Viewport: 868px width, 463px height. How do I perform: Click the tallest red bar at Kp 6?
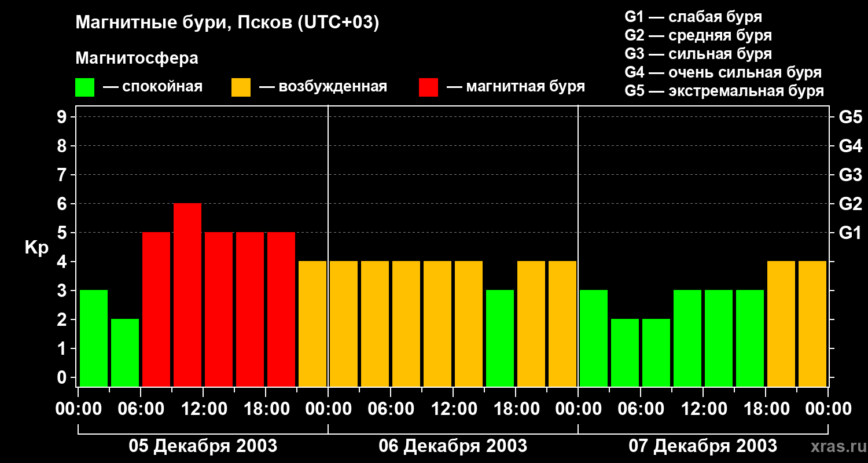(187, 295)
